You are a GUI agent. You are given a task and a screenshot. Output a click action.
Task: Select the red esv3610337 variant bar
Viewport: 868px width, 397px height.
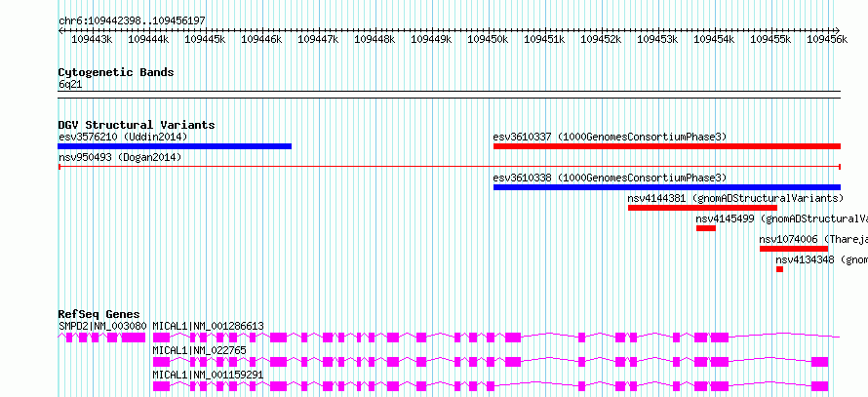(x=667, y=146)
